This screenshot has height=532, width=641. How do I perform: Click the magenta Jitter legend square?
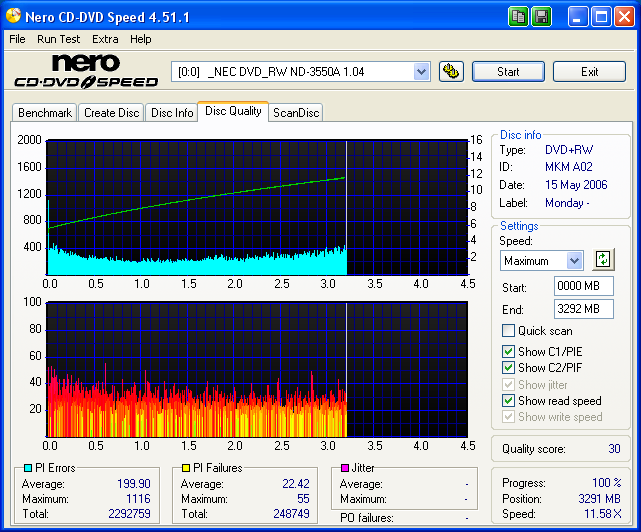[x=344, y=468]
